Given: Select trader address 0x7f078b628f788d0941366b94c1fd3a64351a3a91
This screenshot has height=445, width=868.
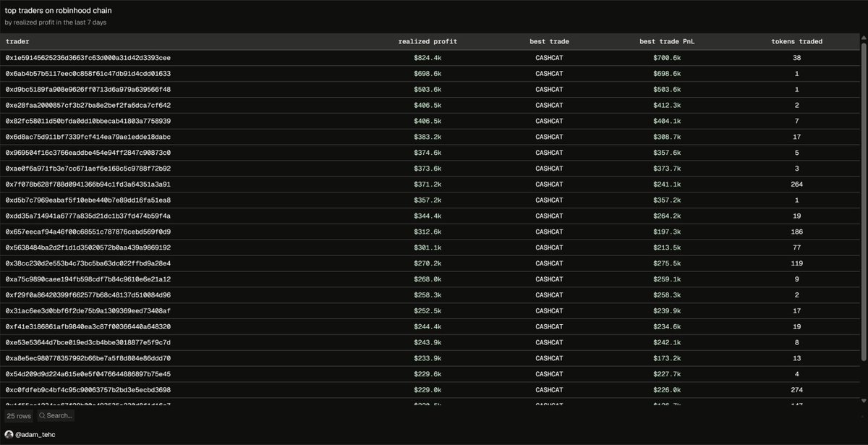Looking at the screenshot, I should pos(88,185).
